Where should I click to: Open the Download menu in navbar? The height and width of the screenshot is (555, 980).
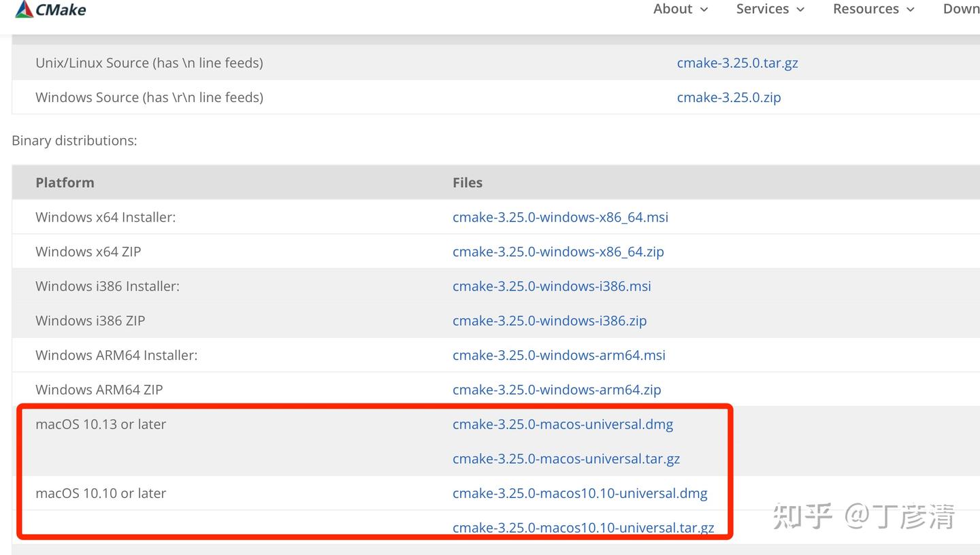pos(961,9)
